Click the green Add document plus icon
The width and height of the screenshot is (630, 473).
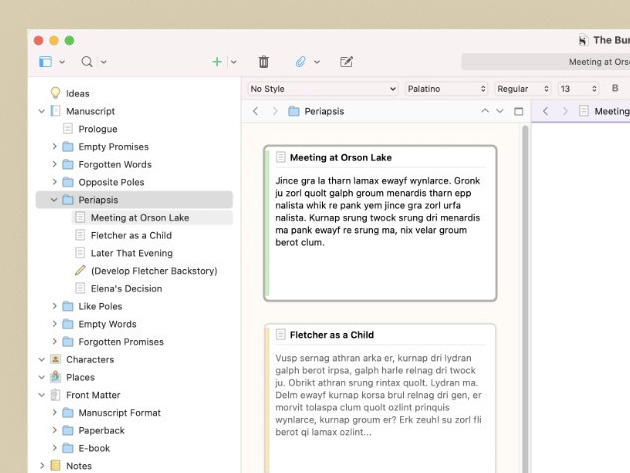[x=217, y=62]
